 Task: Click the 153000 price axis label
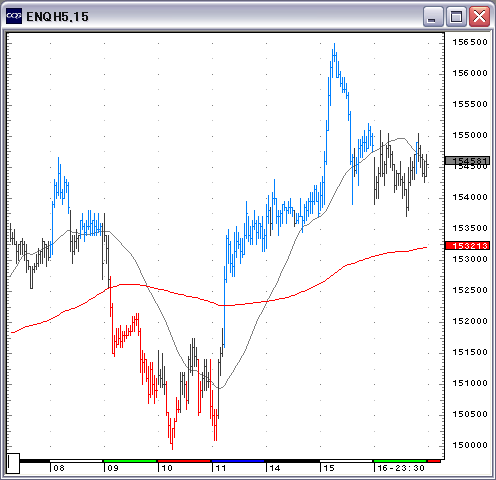[x=470, y=259]
